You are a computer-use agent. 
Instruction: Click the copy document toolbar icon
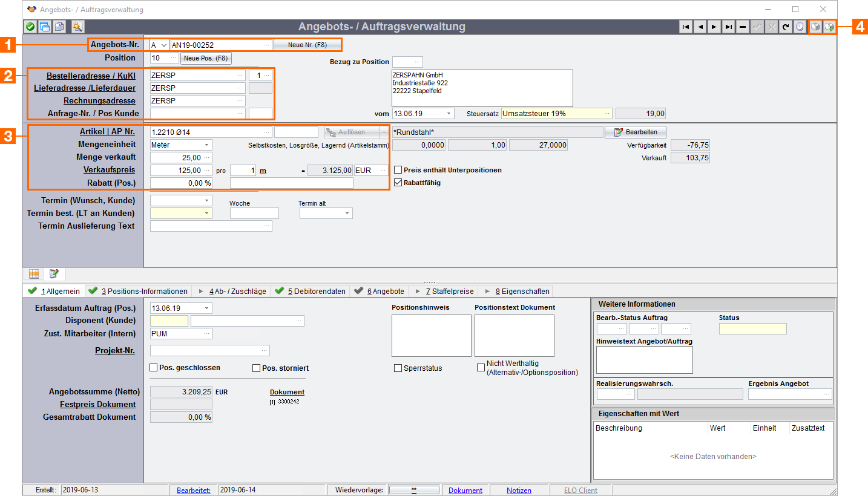[x=59, y=27]
